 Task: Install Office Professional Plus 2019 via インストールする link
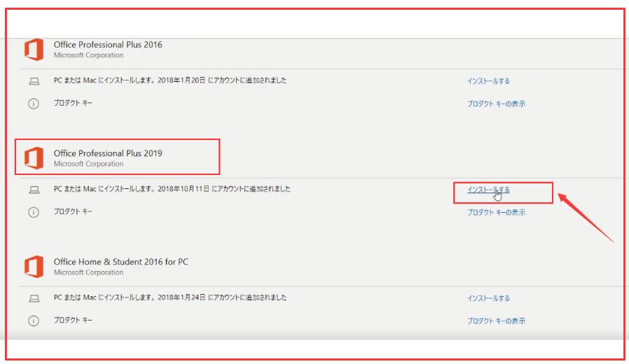[488, 190]
